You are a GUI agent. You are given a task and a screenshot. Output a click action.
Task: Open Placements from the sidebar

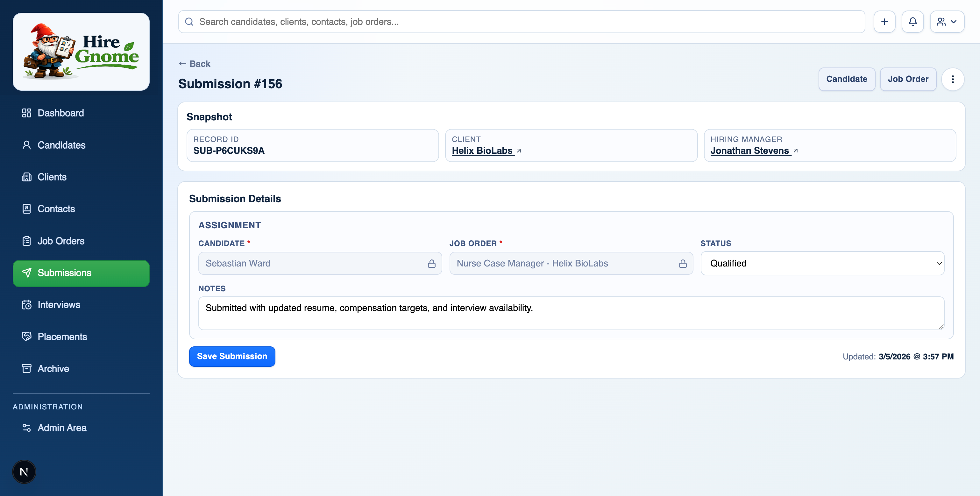(x=62, y=337)
